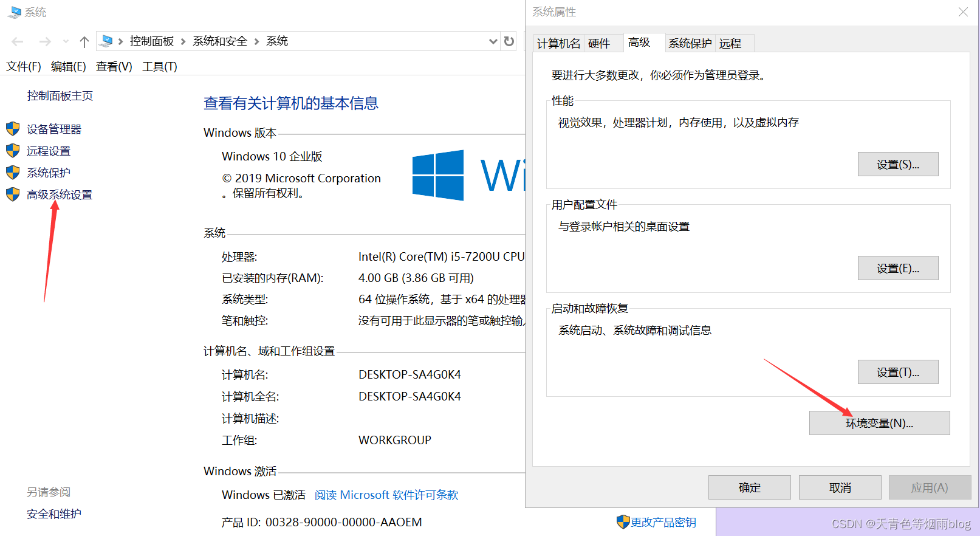Viewport: 980px width, 536px height.
Task: Open 高级系统设置 sidebar link
Action: tap(60, 194)
